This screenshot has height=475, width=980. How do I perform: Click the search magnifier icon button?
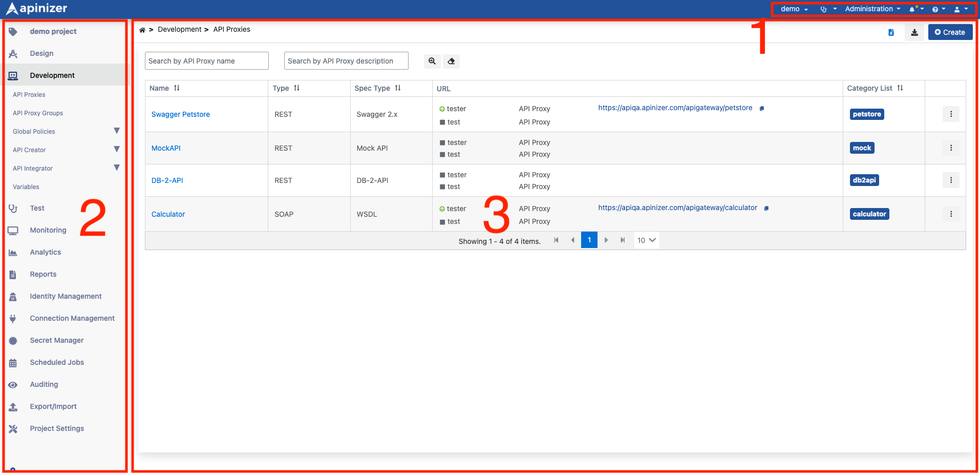[432, 61]
